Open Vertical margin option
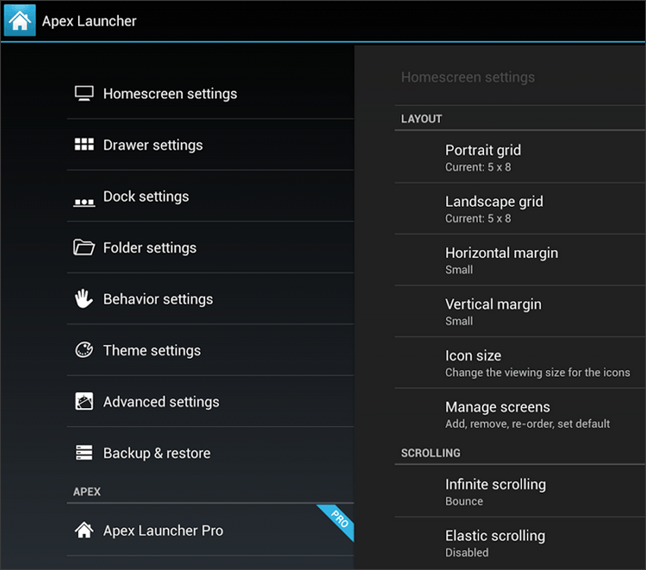 point(520,311)
